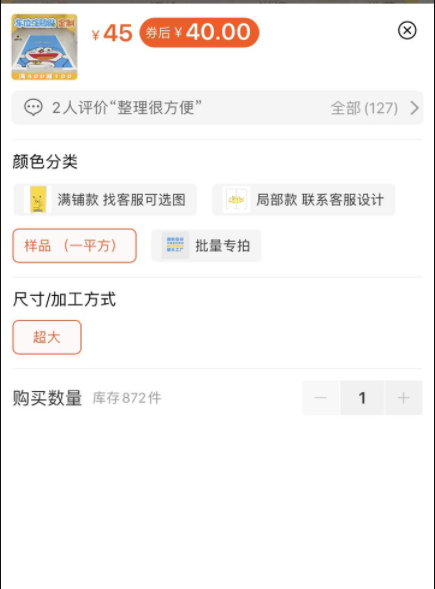This screenshot has height=589, width=435.
Task: Select 批量专拍 option
Action: pyautogui.click(x=206, y=246)
